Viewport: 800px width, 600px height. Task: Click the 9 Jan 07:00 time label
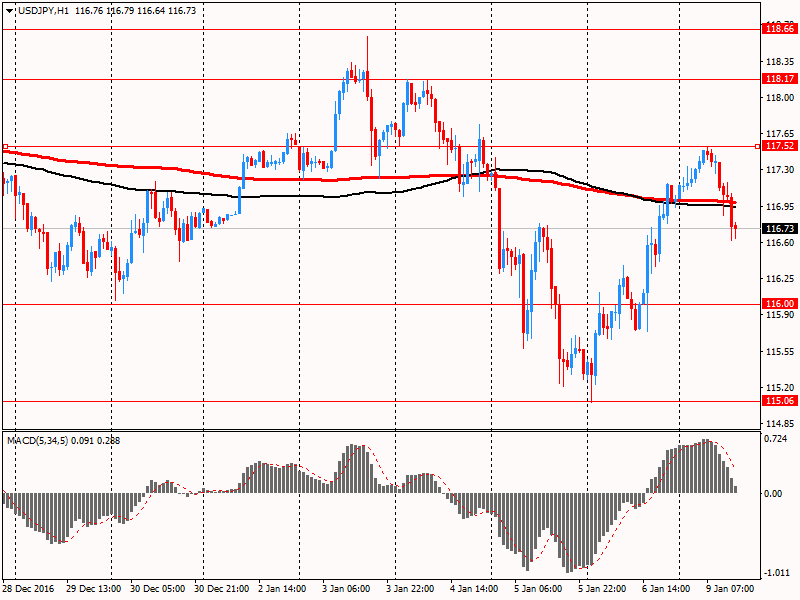(x=730, y=588)
